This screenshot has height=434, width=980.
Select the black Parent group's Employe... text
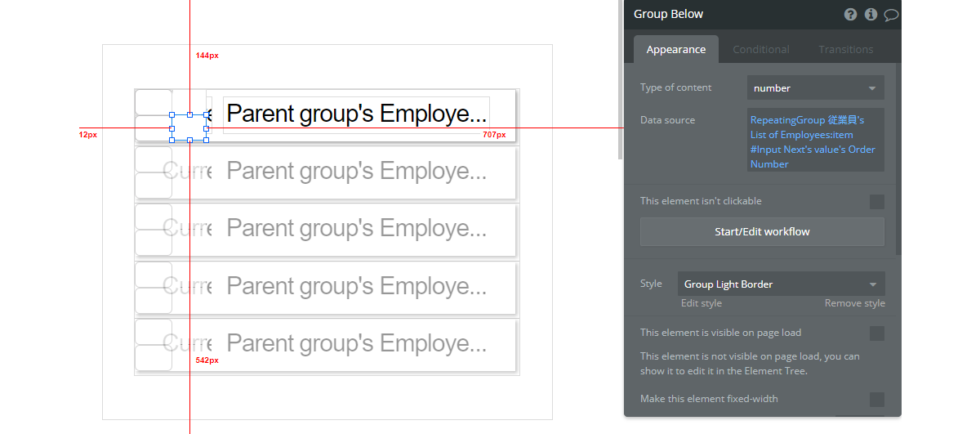pyautogui.click(x=356, y=113)
